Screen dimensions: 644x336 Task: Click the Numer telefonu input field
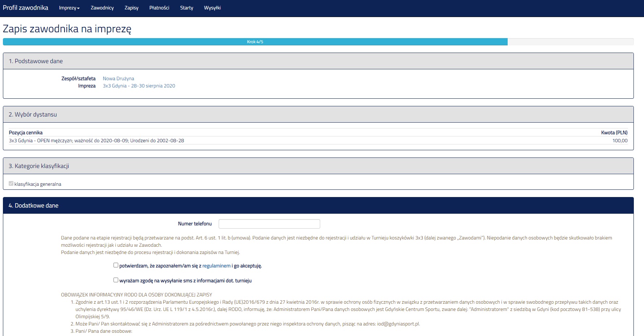point(269,224)
